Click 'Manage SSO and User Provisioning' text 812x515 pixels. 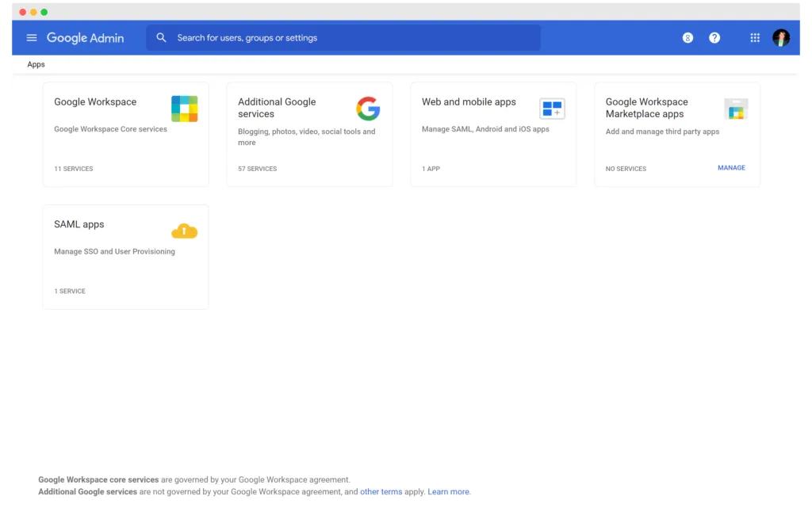click(114, 251)
